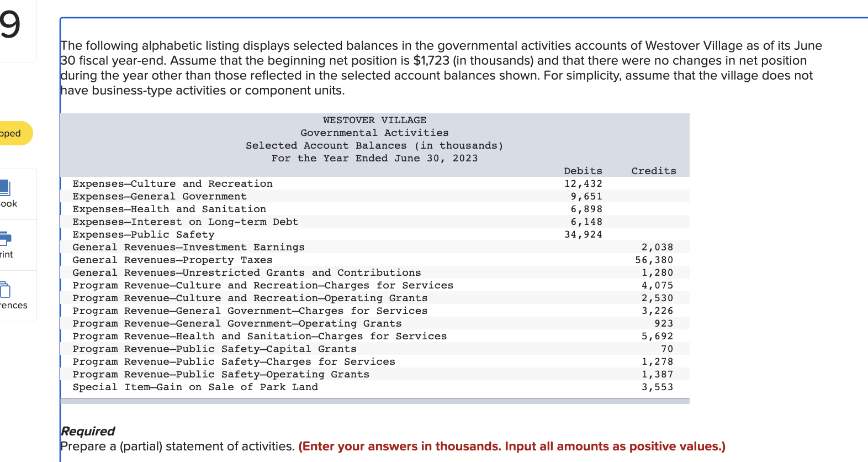Click the Print icon in sidebar

[5, 239]
